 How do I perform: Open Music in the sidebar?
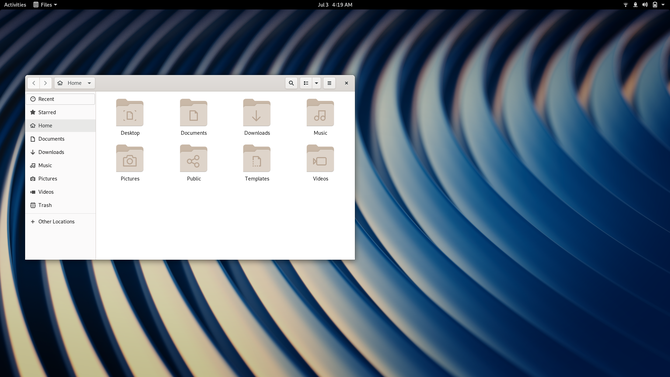tap(60, 165)
